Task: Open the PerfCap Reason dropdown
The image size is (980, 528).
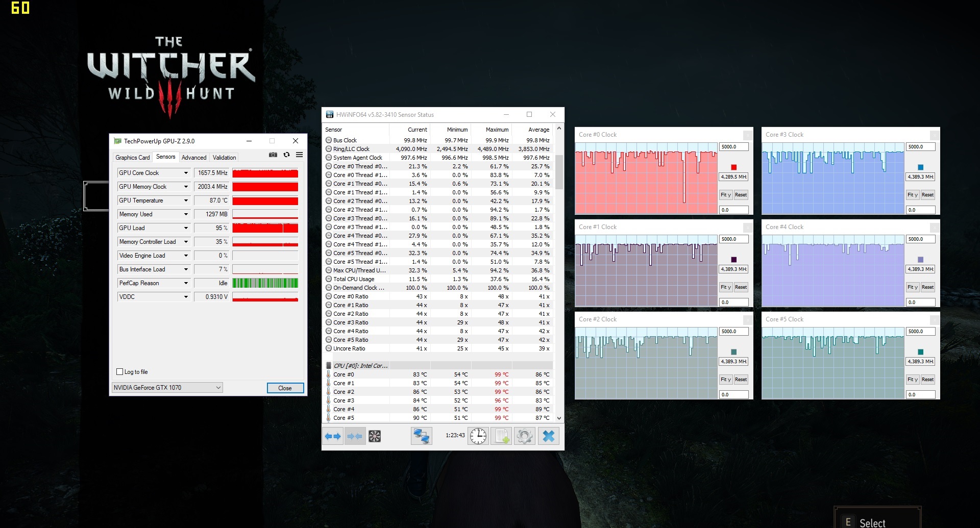Action: pyautogui.click(x=186, y=283)
